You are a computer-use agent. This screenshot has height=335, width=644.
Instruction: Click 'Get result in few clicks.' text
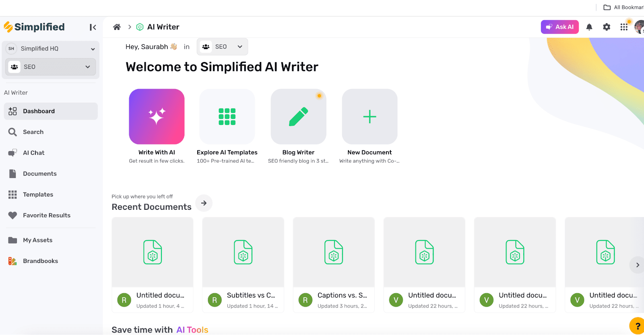157,161
